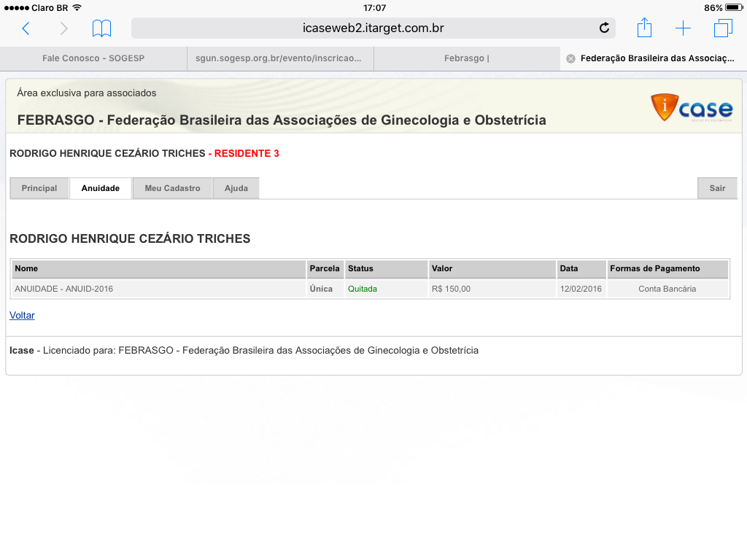The height and width of the screenshot is (560, 747).
Task: Show all tabs overview icon
Action: (x=723, y=28)
